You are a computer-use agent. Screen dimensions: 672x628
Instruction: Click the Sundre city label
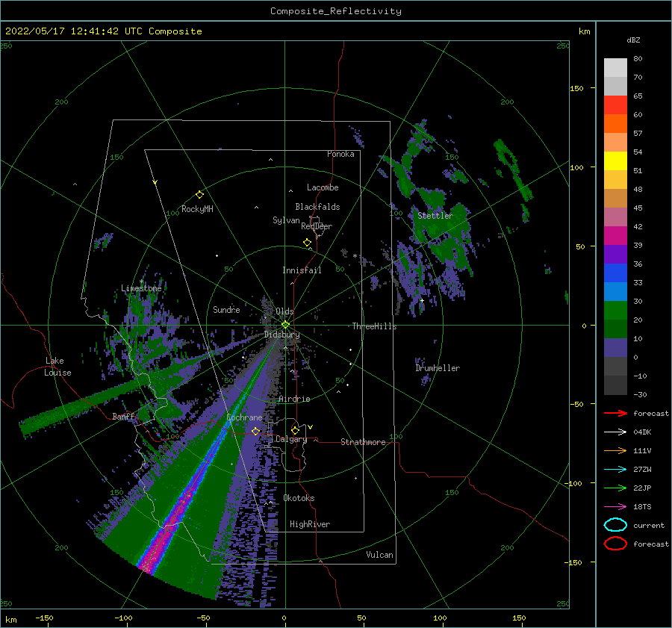coord(226,309)
